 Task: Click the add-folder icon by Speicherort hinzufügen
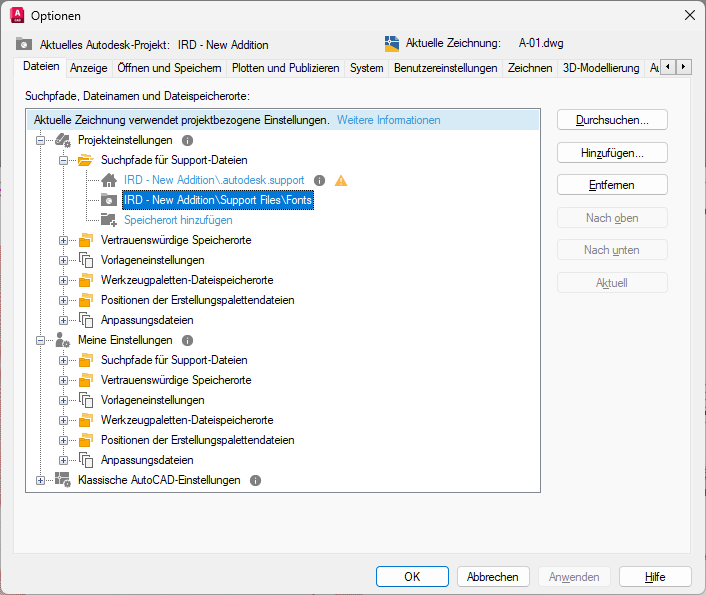(109, 220)
